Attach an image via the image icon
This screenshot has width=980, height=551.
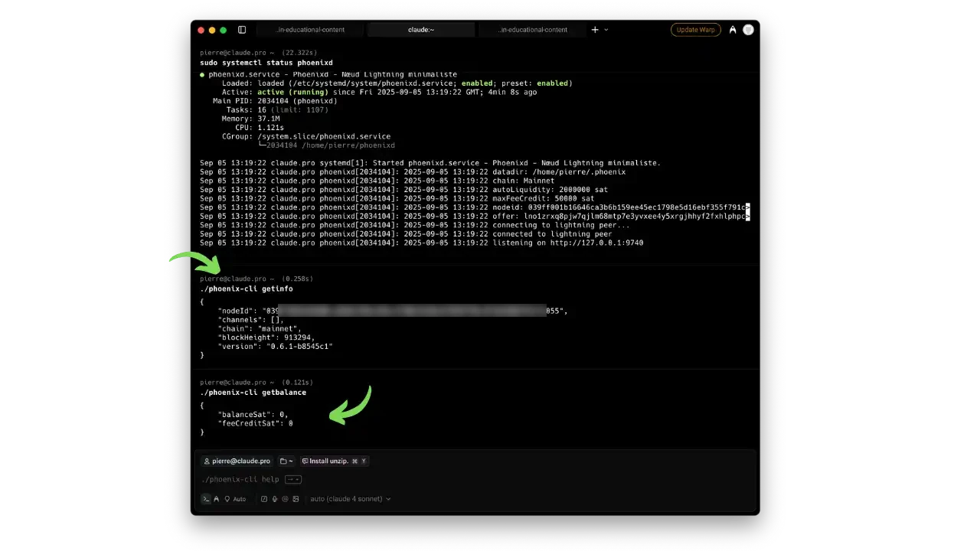[296, 498]
